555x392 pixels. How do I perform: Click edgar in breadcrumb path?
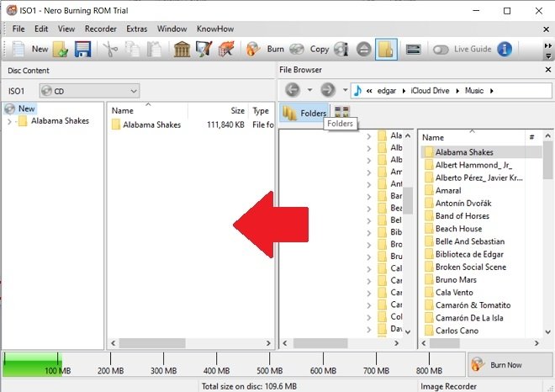click(x=387, y=91)
